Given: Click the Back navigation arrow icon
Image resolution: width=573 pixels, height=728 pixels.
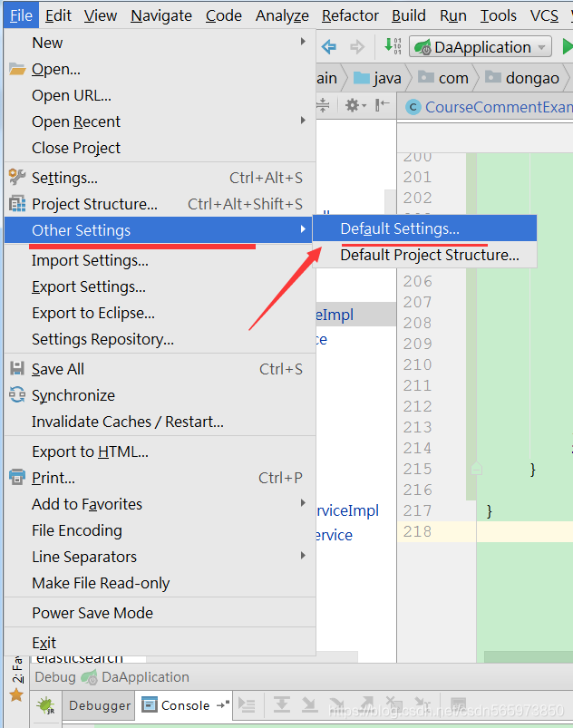Looking at the screenshot, I should [x=329, y=47].
